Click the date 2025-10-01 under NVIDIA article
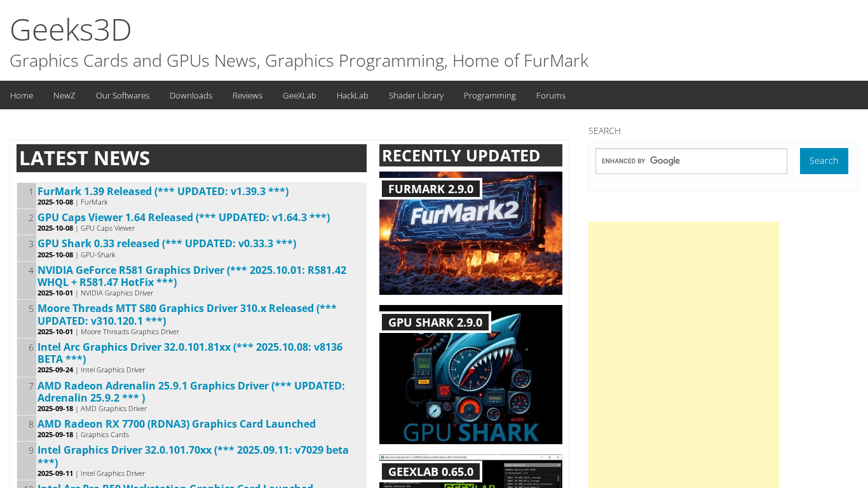This screenshot has height=488, width=868. point(55,293)
